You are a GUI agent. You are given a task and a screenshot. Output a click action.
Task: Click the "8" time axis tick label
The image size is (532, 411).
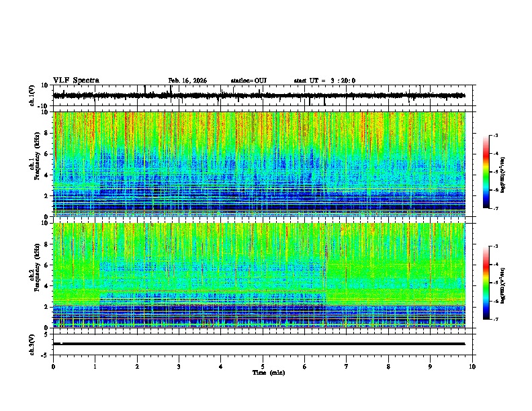coord(388,367)
